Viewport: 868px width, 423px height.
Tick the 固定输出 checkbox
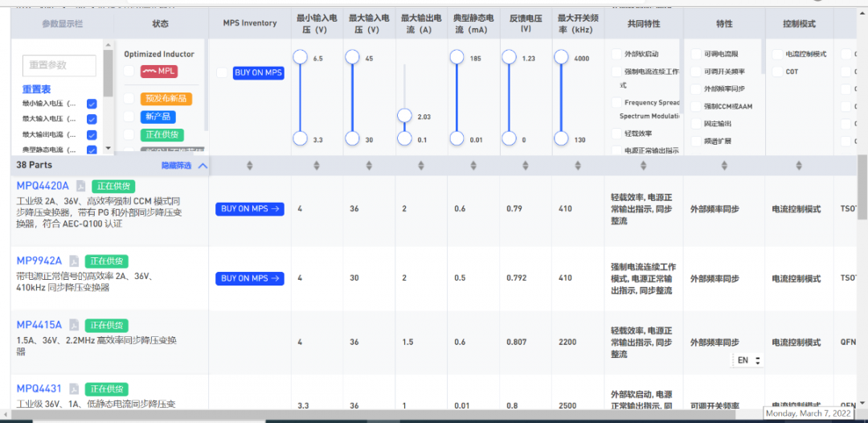tap(696, 124)
